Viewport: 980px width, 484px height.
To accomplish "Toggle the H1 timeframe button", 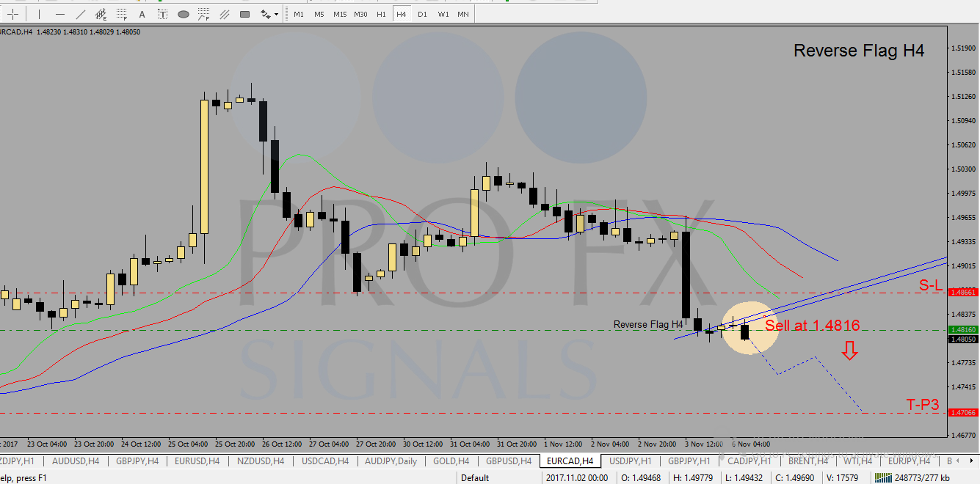I will pos(381,14).
